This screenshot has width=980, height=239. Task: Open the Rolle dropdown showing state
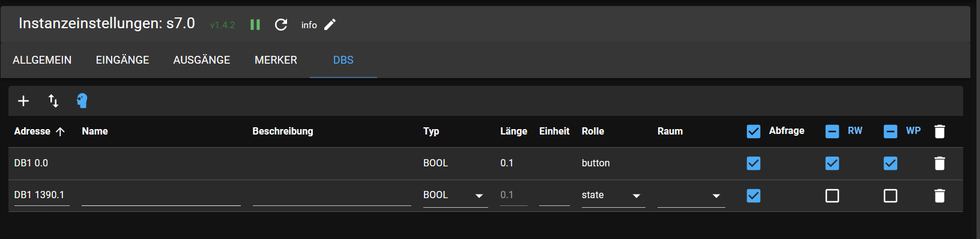[613, 195]
